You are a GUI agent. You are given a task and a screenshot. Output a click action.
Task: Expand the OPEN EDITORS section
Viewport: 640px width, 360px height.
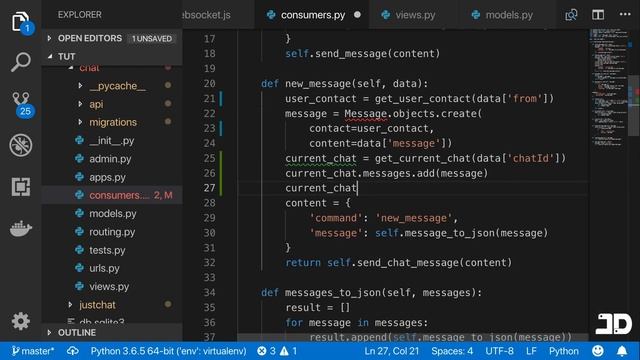click(111, 38)
